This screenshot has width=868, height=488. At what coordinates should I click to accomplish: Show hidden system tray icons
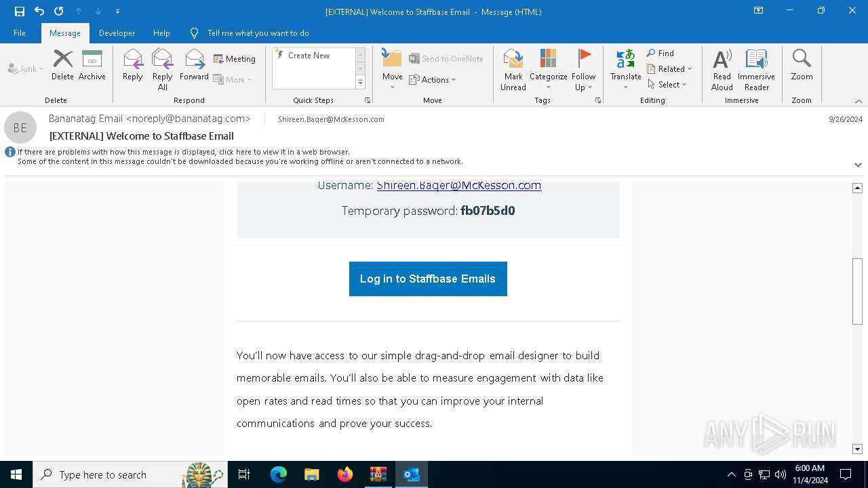pyautogui.click(x=731, y=474)
